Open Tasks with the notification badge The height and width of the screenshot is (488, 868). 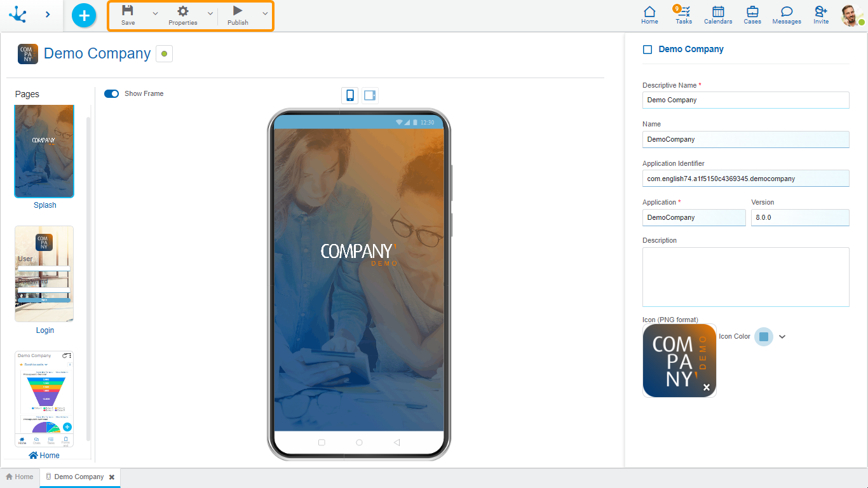click(x=684, y=15)
